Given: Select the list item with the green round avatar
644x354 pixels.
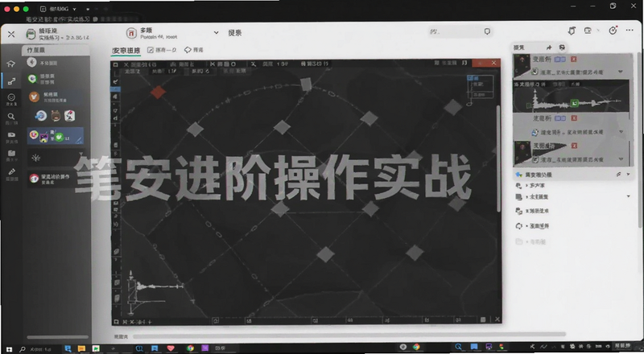Looking at the screenshot, I should click(56, 79).
